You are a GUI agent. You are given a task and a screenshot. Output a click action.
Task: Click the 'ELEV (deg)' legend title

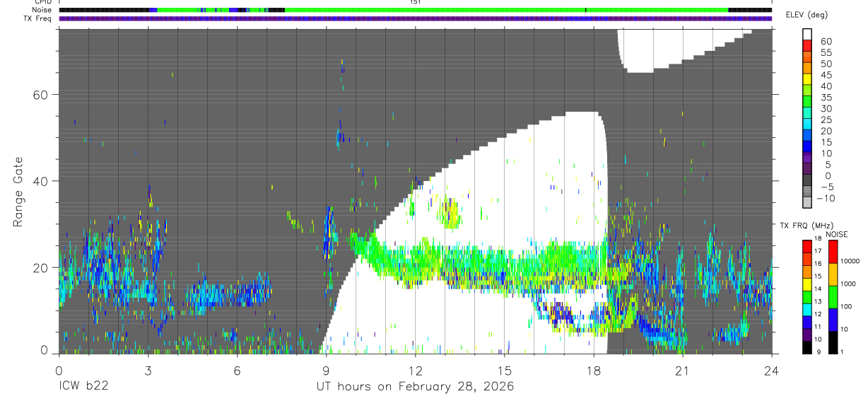(x=807, y=15)
